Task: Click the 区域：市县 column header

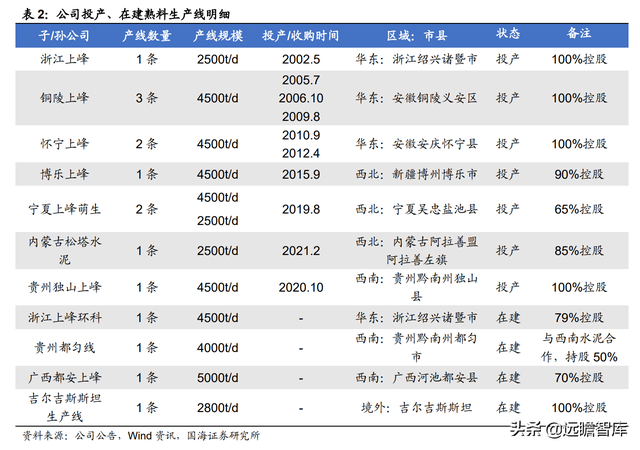Action: coord(417,36)
